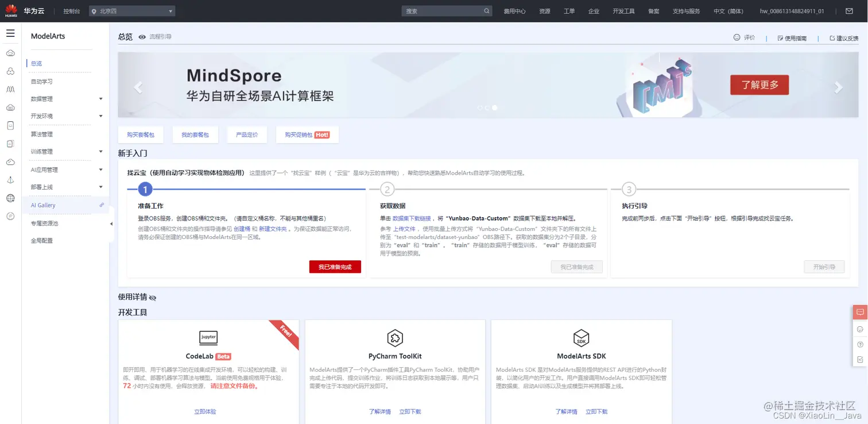
Task: Click the jupyter CodeLab icon
Action: (208, 337)
